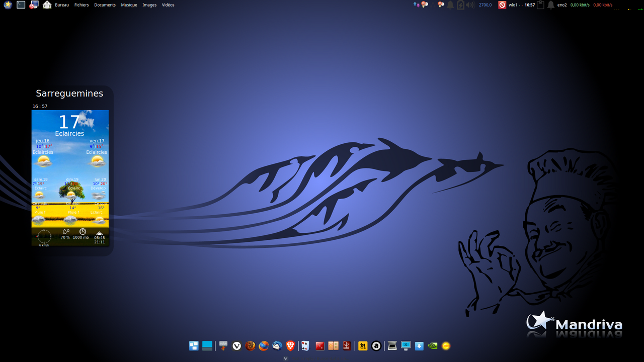Open the home folder house icon
The image size is (644, 362).
tap(47, 5)
